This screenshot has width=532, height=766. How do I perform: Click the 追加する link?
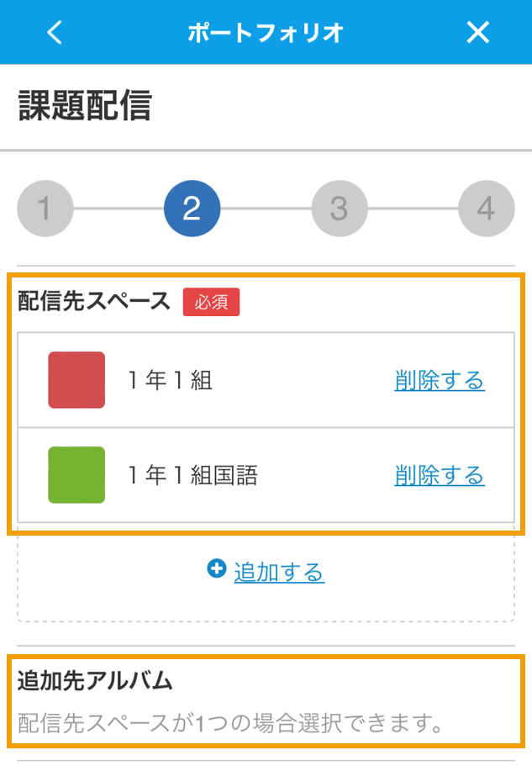(279, 572)
